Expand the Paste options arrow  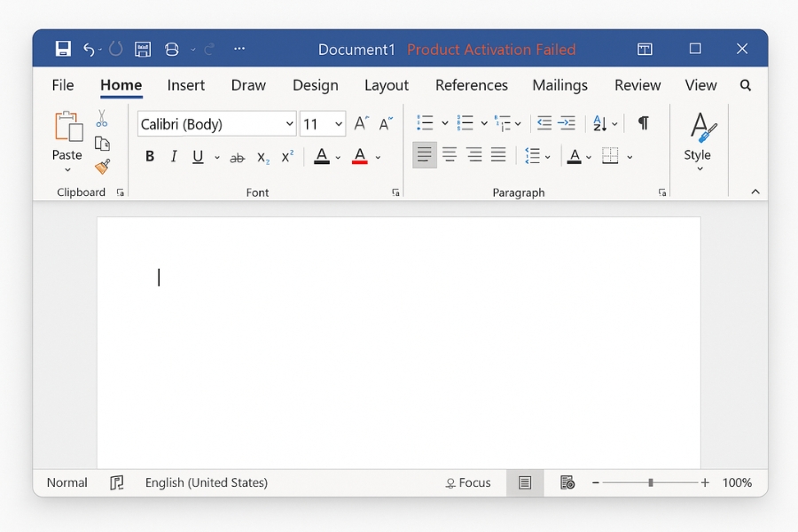67,169
